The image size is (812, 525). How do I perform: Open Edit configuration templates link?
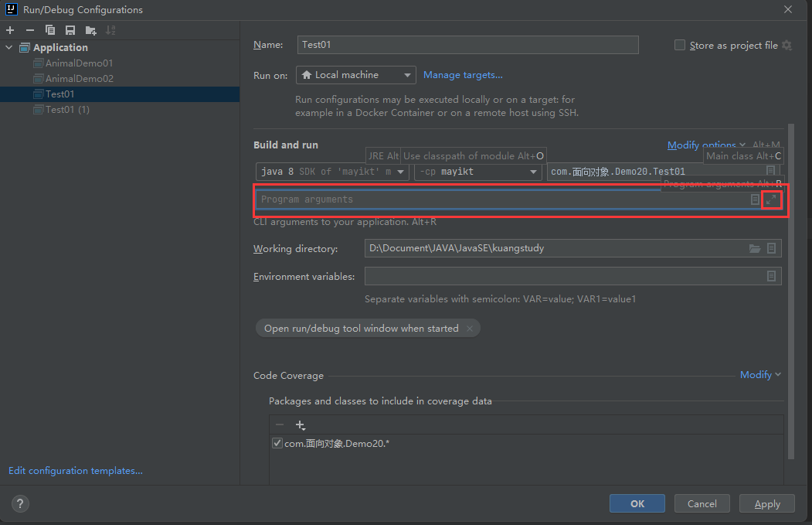coord(76,471)
